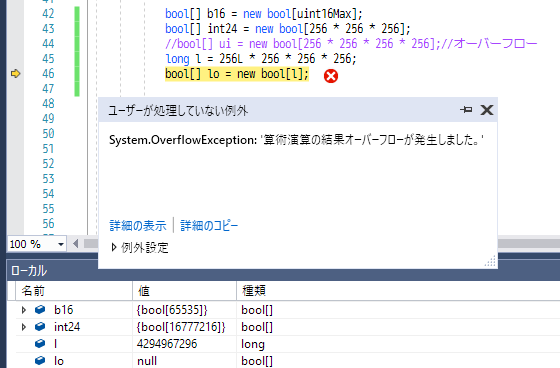
Task: Click the bool[] b16 code line
Action: point(264,14)
